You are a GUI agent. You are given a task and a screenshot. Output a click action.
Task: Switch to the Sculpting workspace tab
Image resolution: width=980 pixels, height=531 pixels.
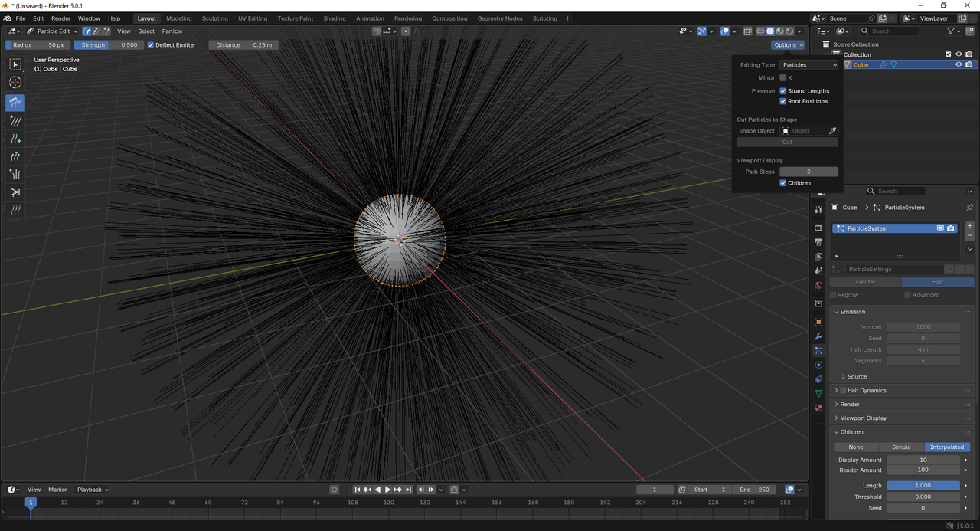[214, 18]
